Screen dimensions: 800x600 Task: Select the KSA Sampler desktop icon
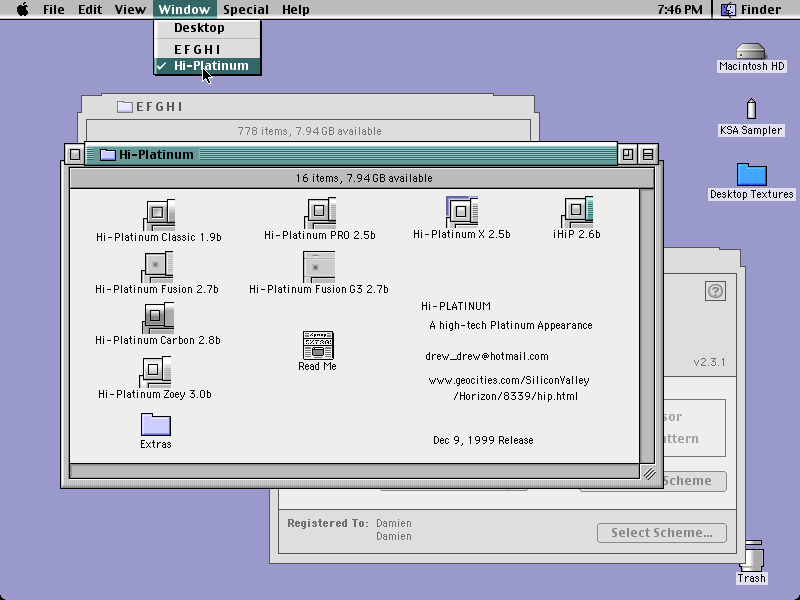(x=751, y=109)
